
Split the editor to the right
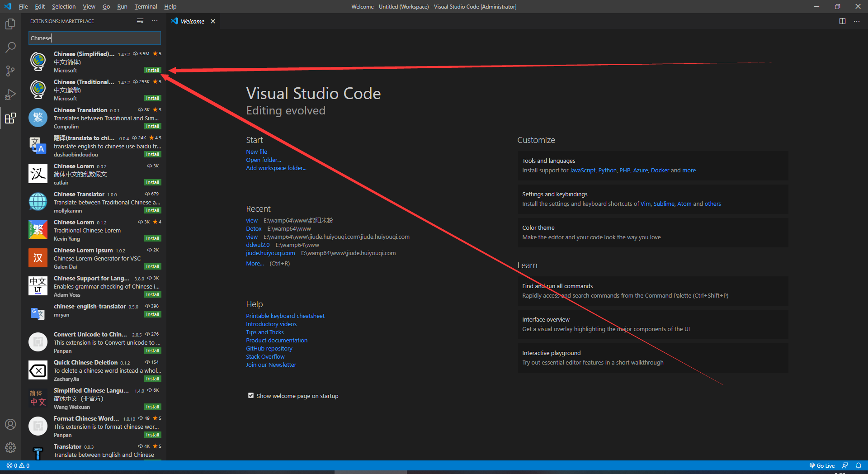[x=842, y=21]
